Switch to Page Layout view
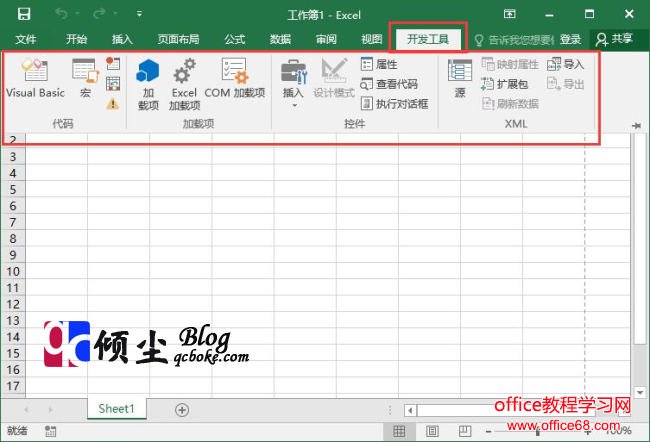Viewport: 650px width, 442px height. (x=432, y=432)
